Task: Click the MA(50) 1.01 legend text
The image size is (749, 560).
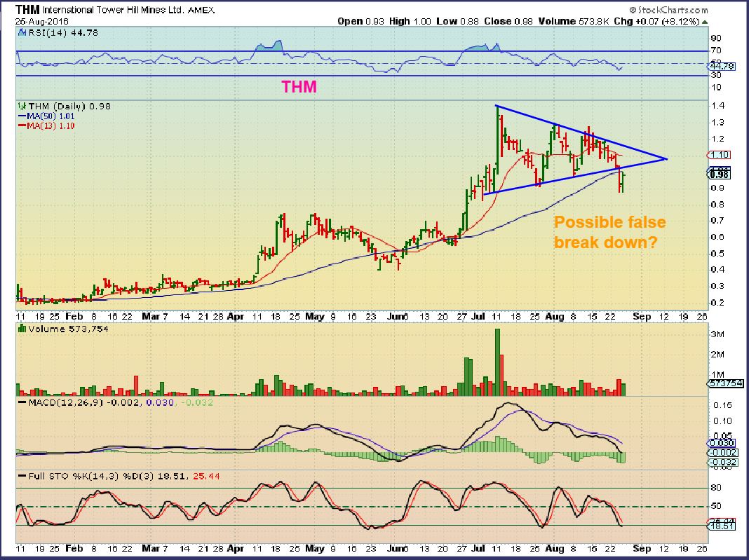Action: (51, 116)
